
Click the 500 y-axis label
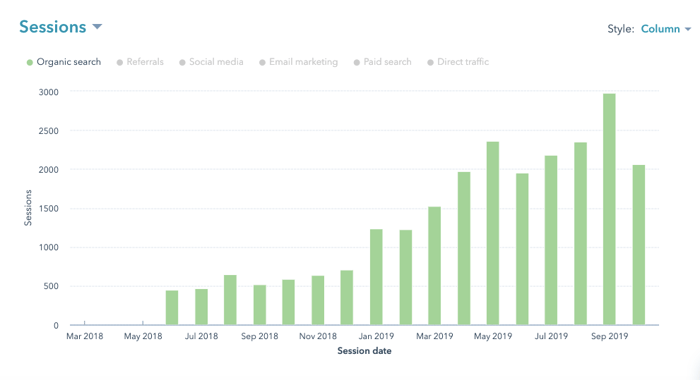[x=51, y=286]
